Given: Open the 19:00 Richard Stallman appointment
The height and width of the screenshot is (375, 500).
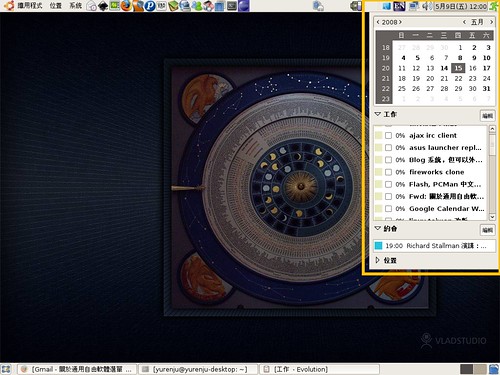Looking at the screenshot, I should (x=434, y=246).
